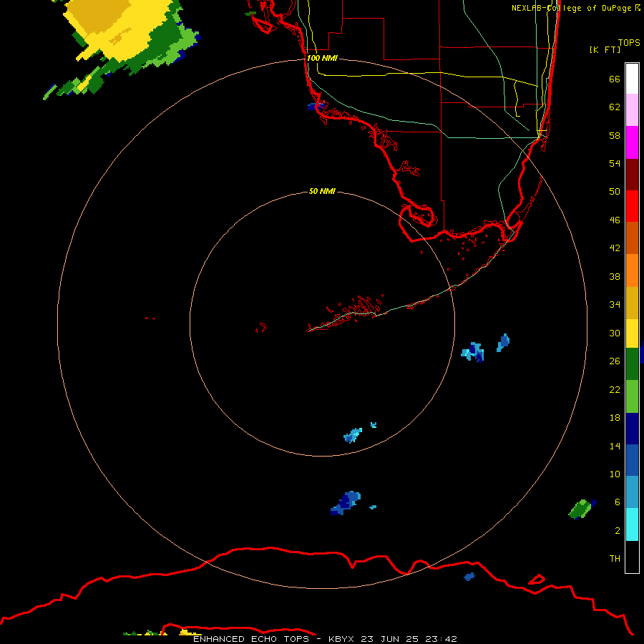Pick the dark red legend color block

(x=632, y=174)
